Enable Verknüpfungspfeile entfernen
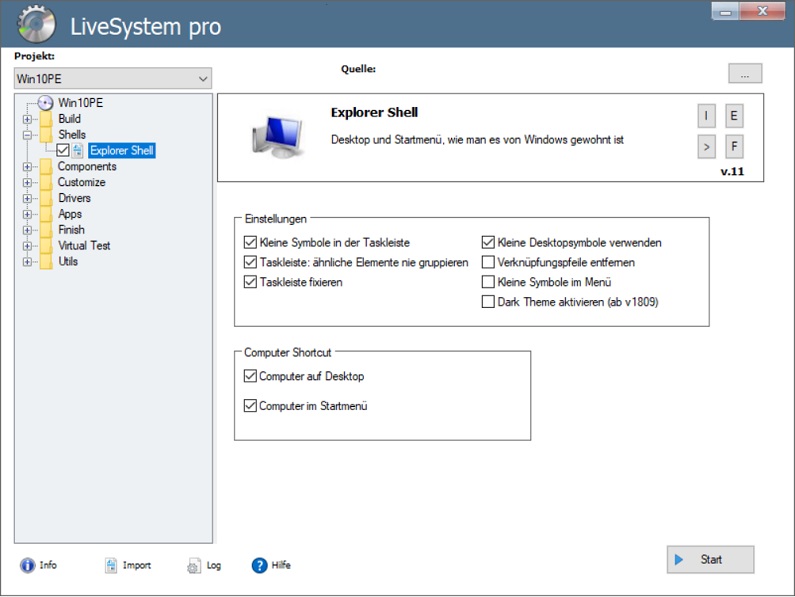The height and width of the screenshot is (597, 795). [488, 262]
